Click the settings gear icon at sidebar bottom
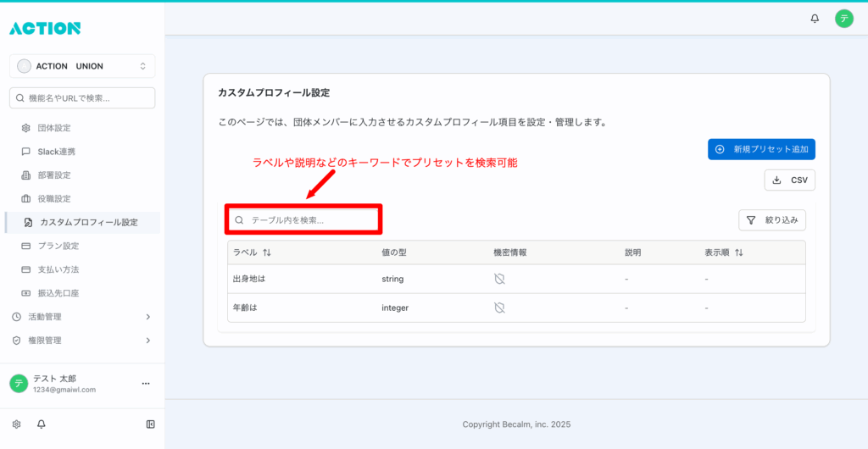Screen dimensions: 868x449 pos(16,424)
